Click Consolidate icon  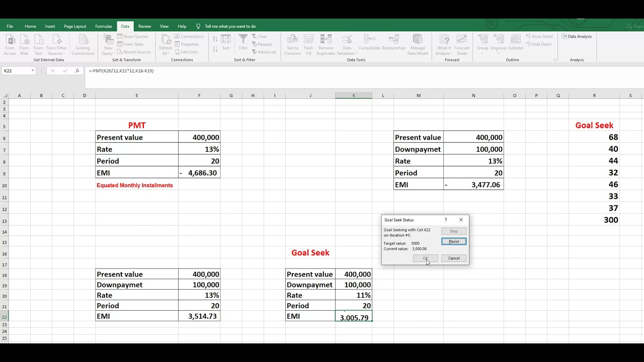tap(369, 43)
